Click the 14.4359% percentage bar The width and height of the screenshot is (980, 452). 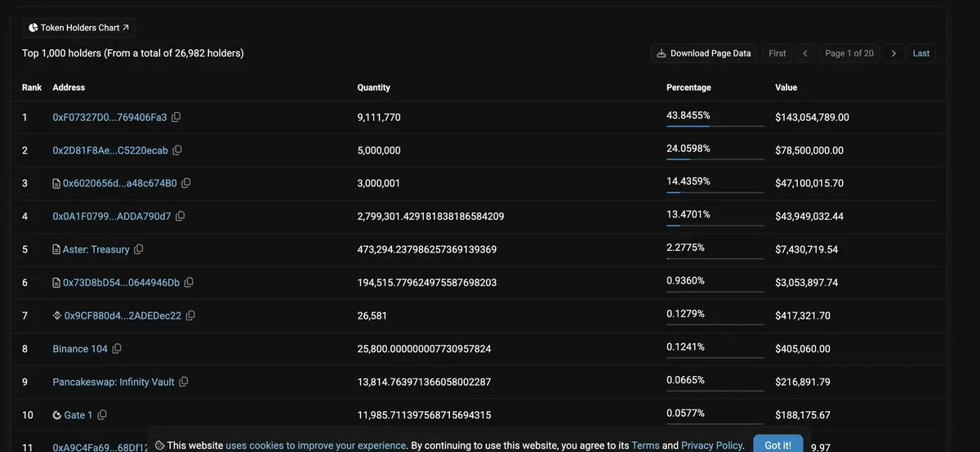(715, 192)
